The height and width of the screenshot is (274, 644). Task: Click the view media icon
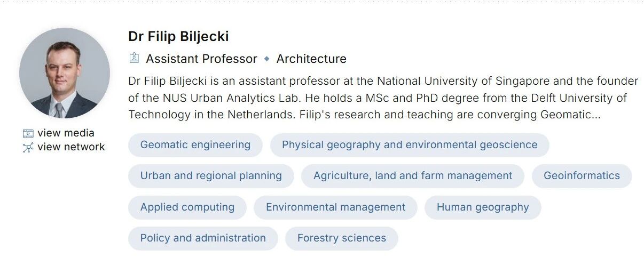tap(28, 133)
